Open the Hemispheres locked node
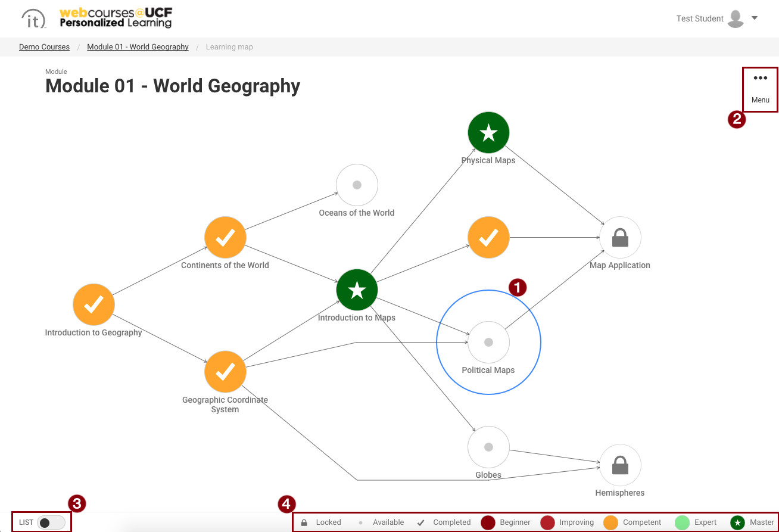The width and height of the screenshot is (779, 532). (620, 465)
